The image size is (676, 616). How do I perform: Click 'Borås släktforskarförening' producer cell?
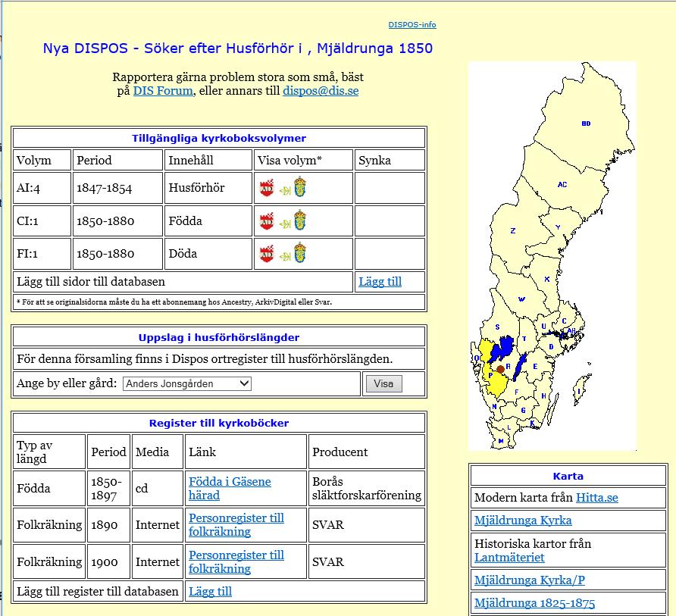coord(367,488)
